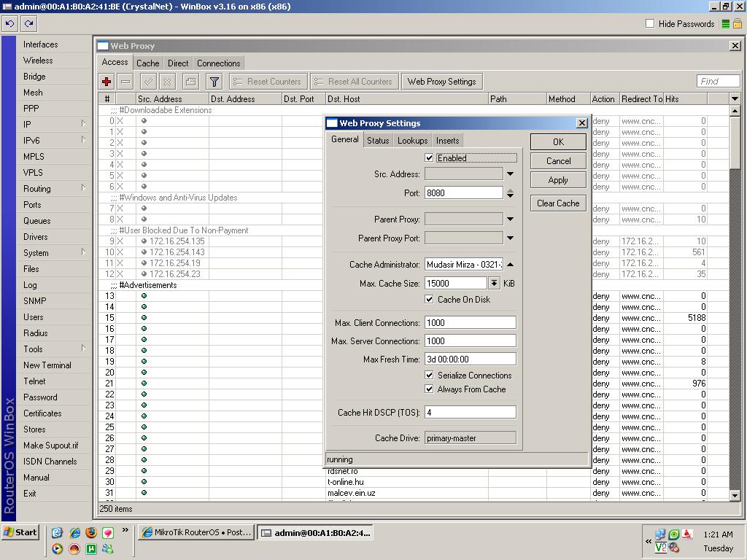
Task: Disable the Enabled checkbox in proxy settings
Action: pyautogui.click(x=430, y=157)
